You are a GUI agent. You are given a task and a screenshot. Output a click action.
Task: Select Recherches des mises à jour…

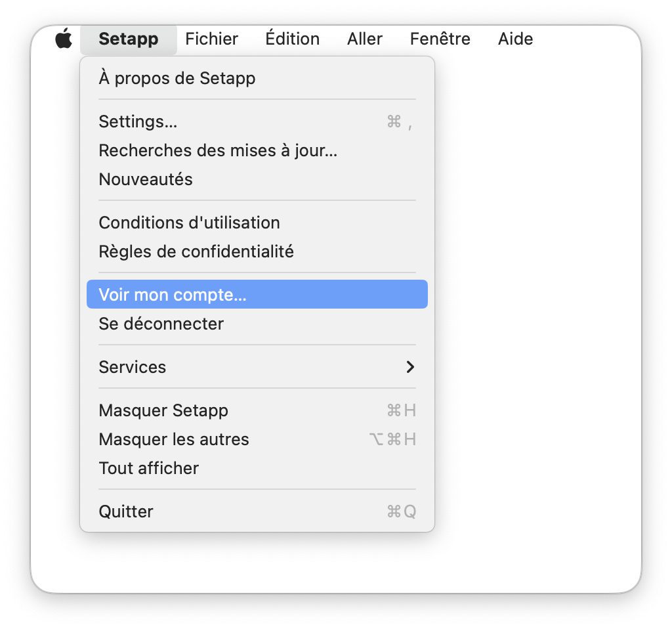(x=257, y=150)
